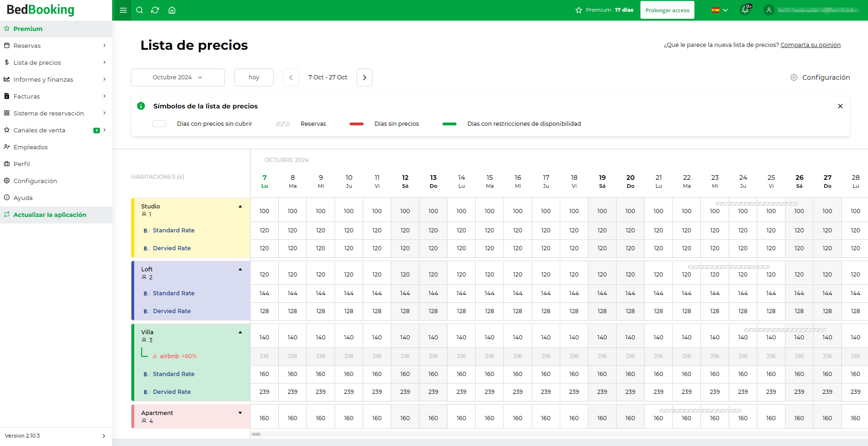868x446 pixels.
Task: Open the user account avatar icon
Action: pos(769,10)
